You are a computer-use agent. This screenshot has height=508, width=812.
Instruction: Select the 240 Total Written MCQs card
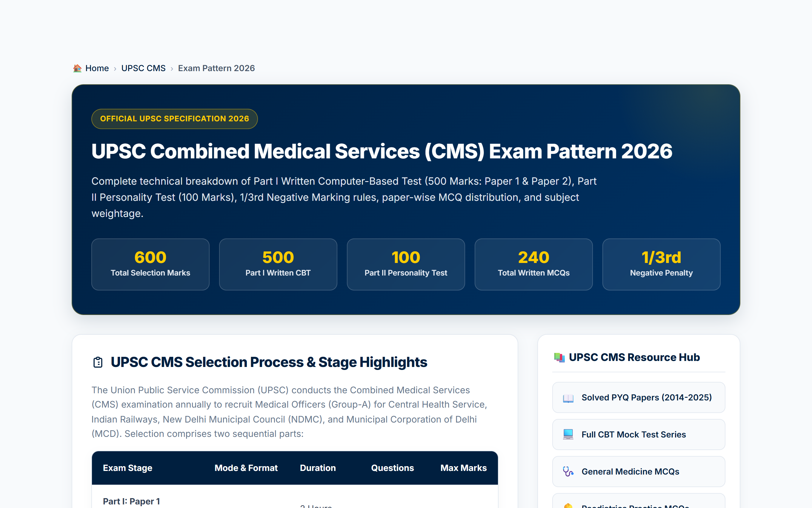coord(534,264)
